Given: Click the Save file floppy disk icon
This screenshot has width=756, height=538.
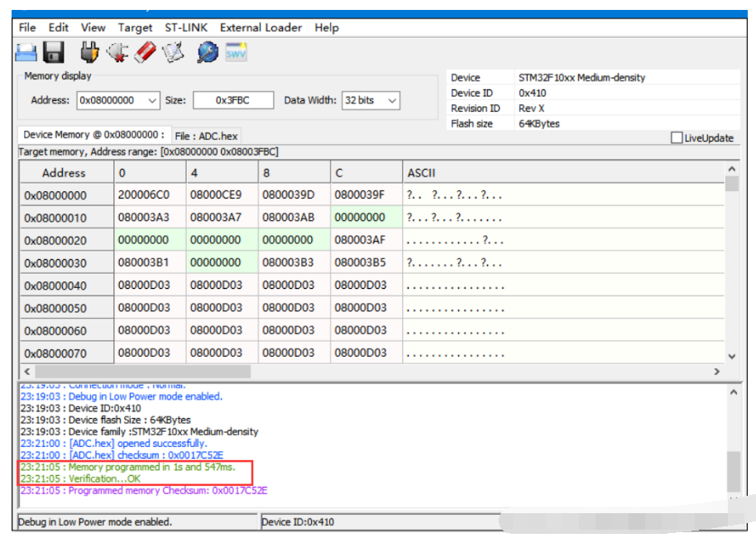Looking at the screenshot, I should 54,52.
